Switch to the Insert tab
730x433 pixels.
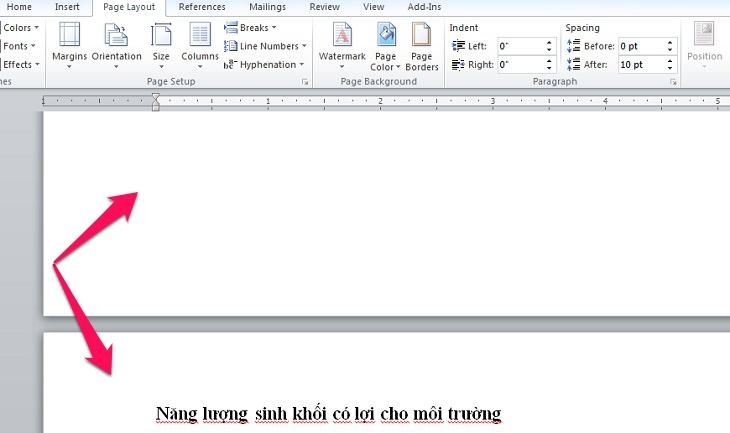(x=67, y=7)
